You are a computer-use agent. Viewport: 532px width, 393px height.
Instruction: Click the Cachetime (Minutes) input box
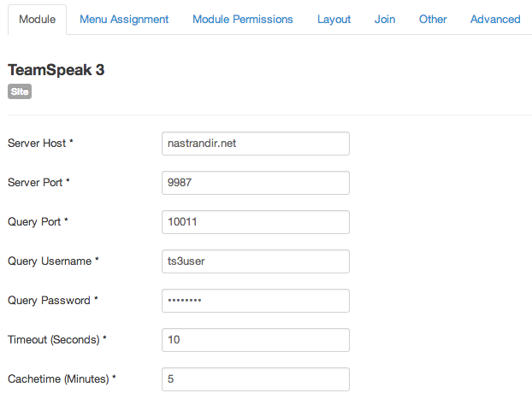click(256, 379)
